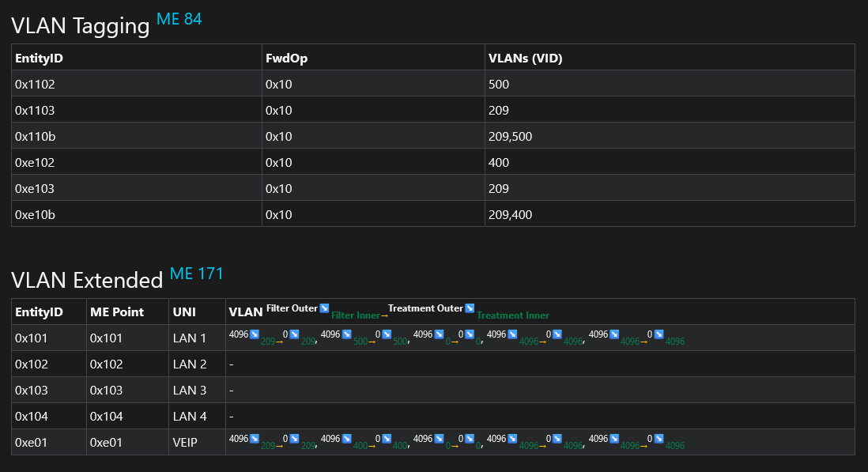868x472 pixels.
Task: Select the LAN 3 UNI cell
Action: click(197, 390)
